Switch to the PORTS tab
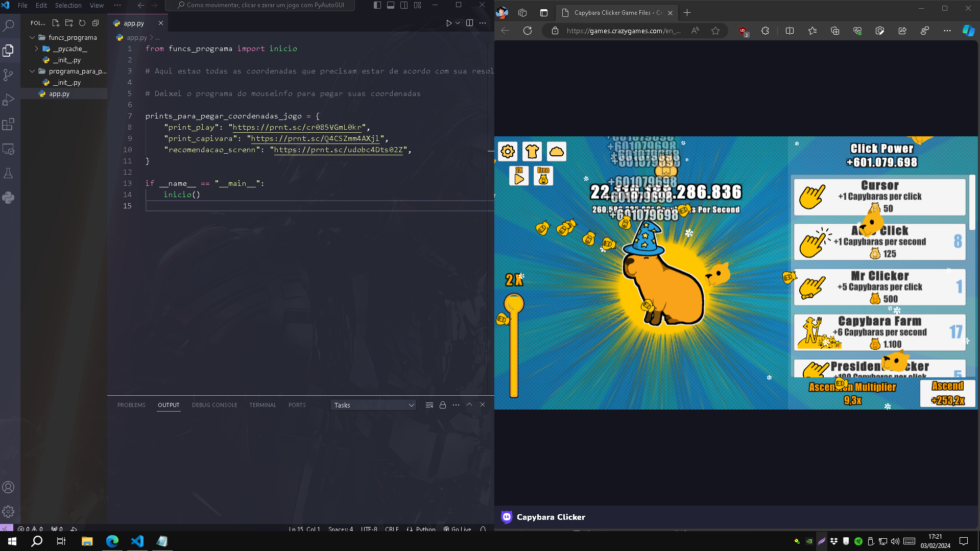This screenshot has height=551, width=980. pos(297,405)
